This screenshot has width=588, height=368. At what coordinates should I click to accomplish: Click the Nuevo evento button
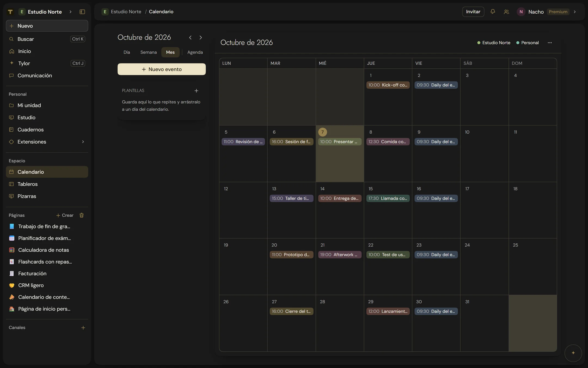click(162, 69)
